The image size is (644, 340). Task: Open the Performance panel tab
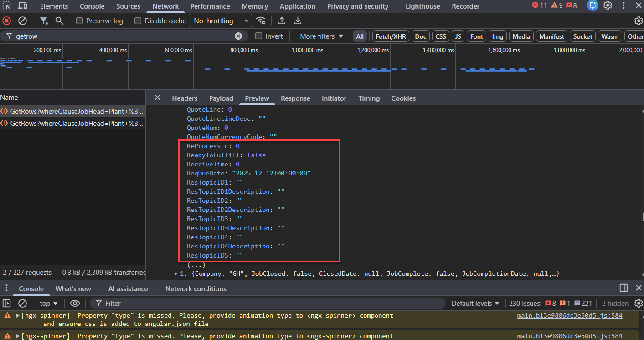(x=210, y=6)
